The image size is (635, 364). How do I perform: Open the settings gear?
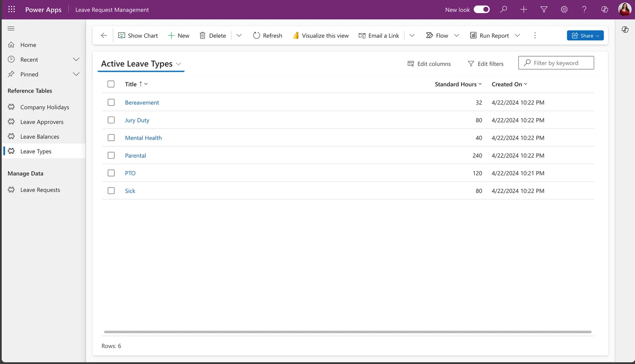pyautogui.click(x=564, y=9)
